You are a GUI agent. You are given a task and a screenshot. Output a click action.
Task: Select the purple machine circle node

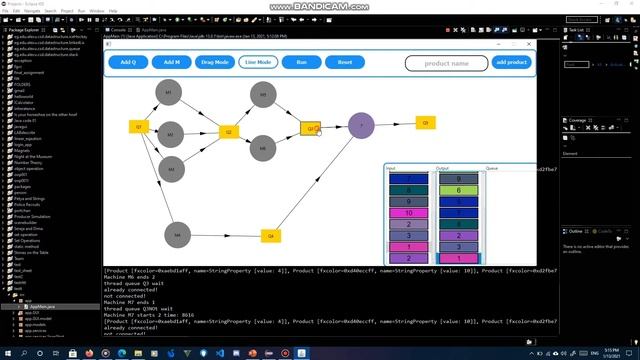[361, 126]
